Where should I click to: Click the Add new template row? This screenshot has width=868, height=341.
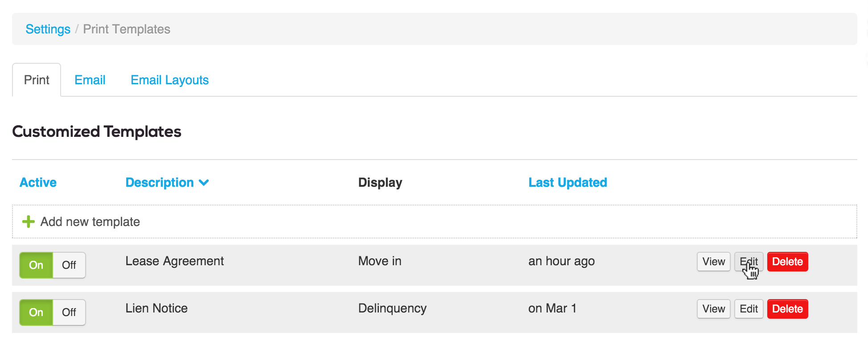90,222
